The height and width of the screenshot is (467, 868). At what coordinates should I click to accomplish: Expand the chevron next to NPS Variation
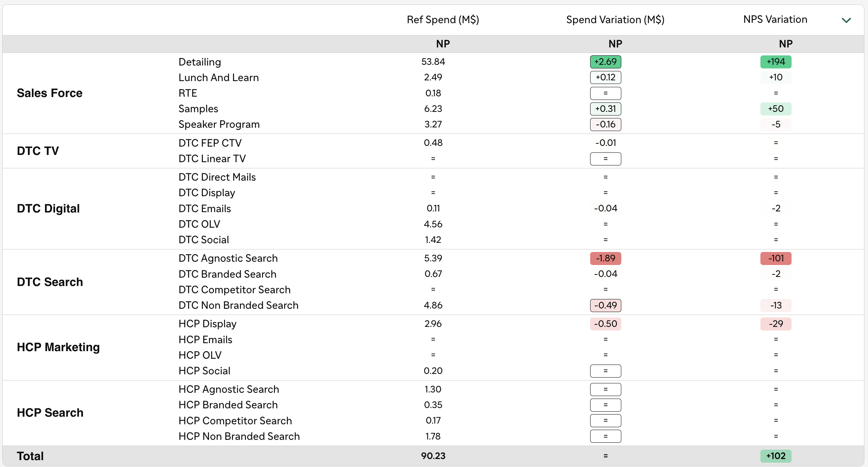pyautogui.click(x=846, y=20)
